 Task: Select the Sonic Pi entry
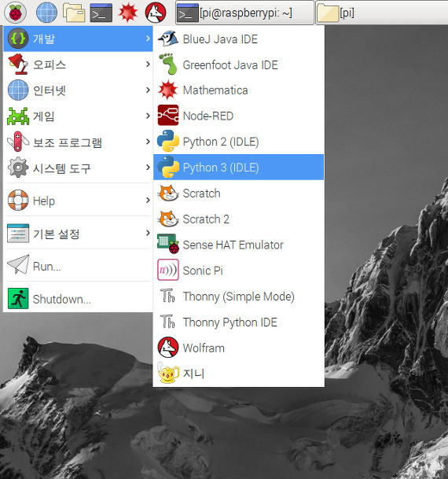[238, 271]
